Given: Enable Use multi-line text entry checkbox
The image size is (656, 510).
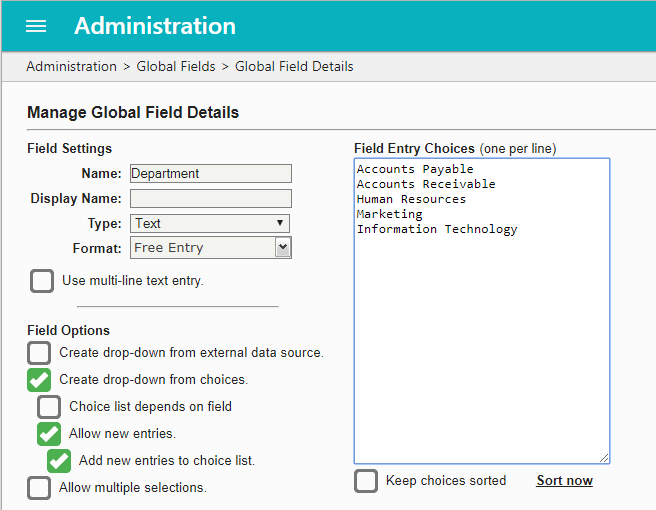Looking at the screenshot, I should [x=42, y=281].
